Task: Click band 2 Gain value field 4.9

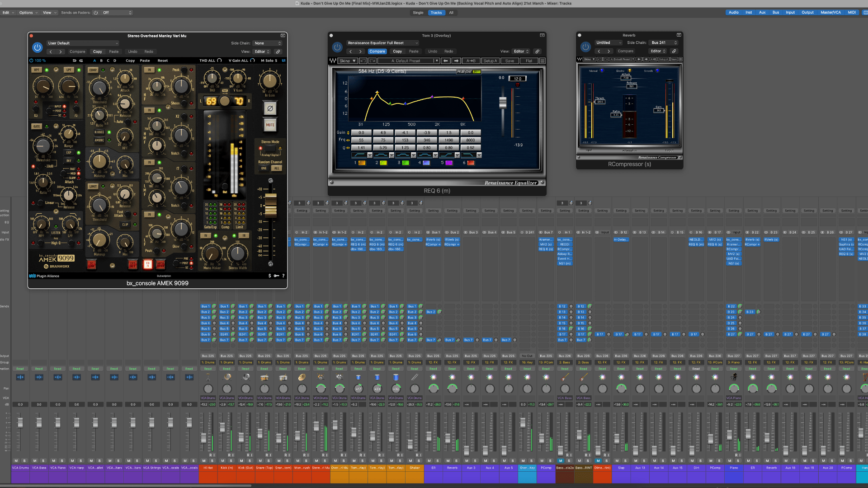Action: coord(383,133)
